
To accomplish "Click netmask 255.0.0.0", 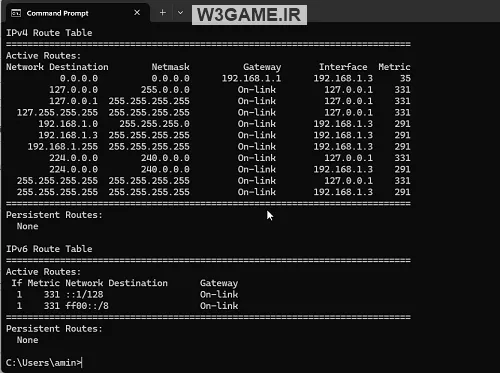I will tap(165, 90).
